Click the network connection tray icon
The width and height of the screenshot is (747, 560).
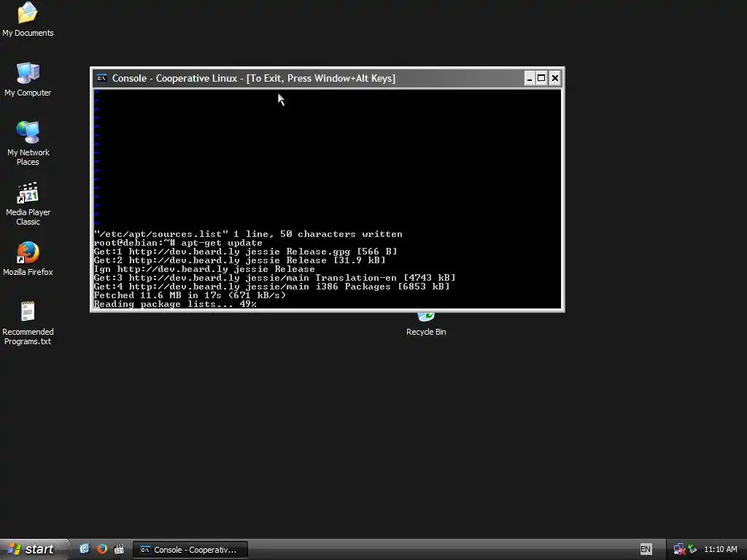(679, 550)
